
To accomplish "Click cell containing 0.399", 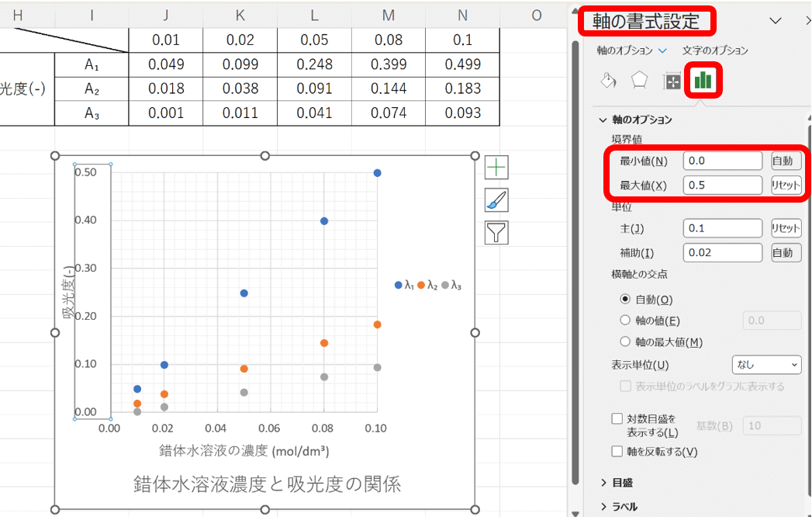I will click(389, 64).
